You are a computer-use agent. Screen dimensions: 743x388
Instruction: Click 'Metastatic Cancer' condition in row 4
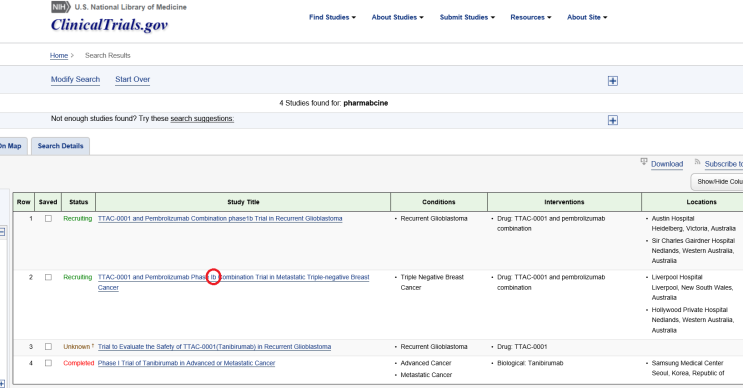pyautogui.click(x=426, y=375)
